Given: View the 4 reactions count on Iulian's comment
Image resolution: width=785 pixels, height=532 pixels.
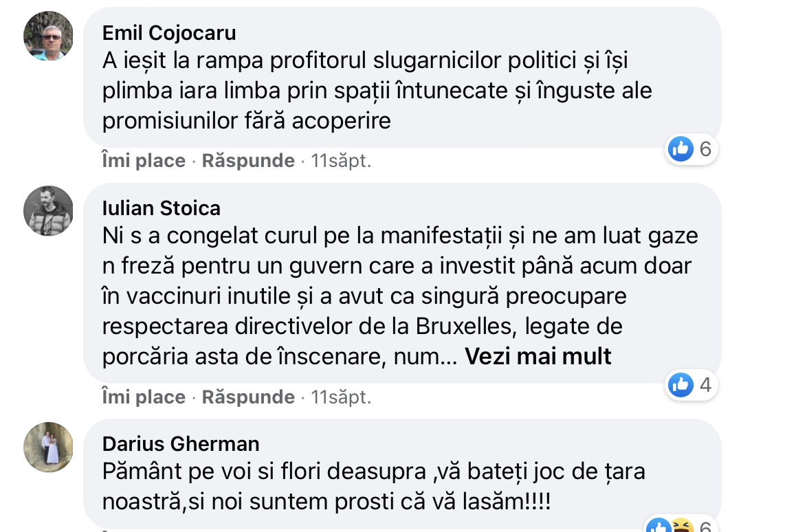Looking at the screenshot, I should [705, 385].
